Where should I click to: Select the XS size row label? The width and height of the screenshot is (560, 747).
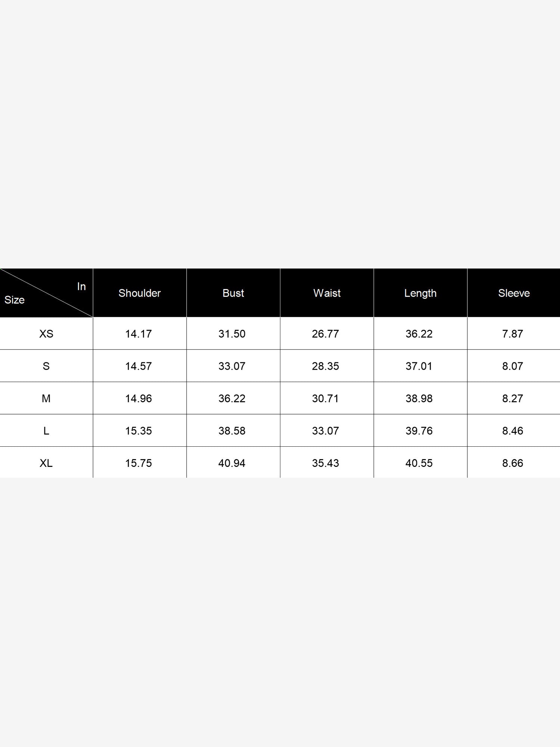pyautogui.click(x=46, y=334)
